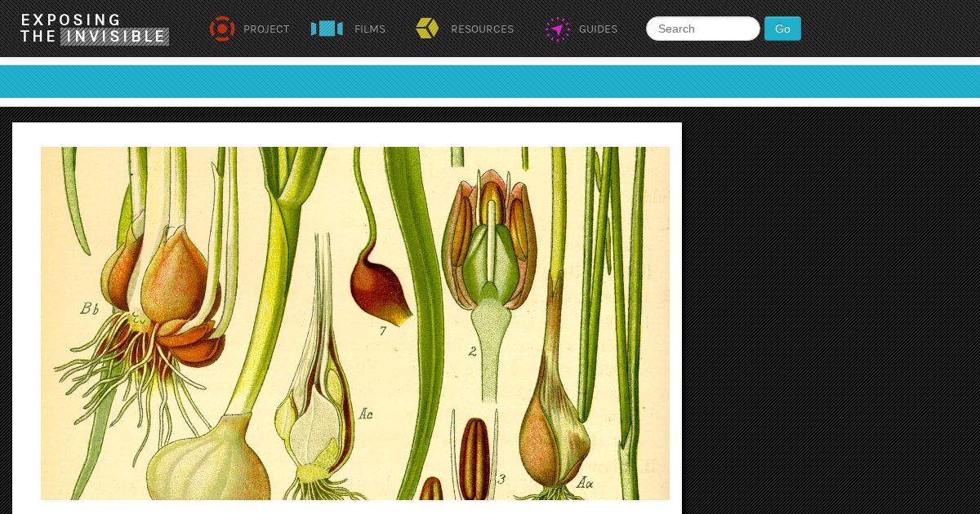Click the pink compass Guides icon
The image size is (980, 514).
click(558, 29)
